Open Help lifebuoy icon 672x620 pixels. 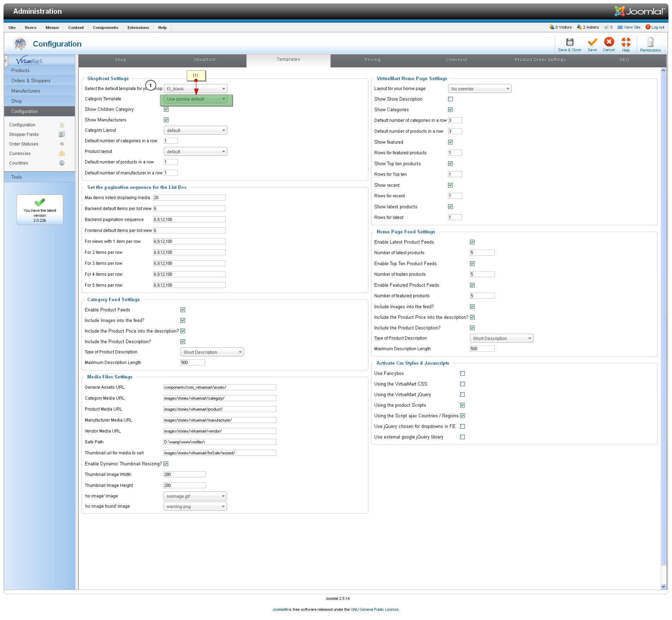pyautogui.click(x=626, y=42)
